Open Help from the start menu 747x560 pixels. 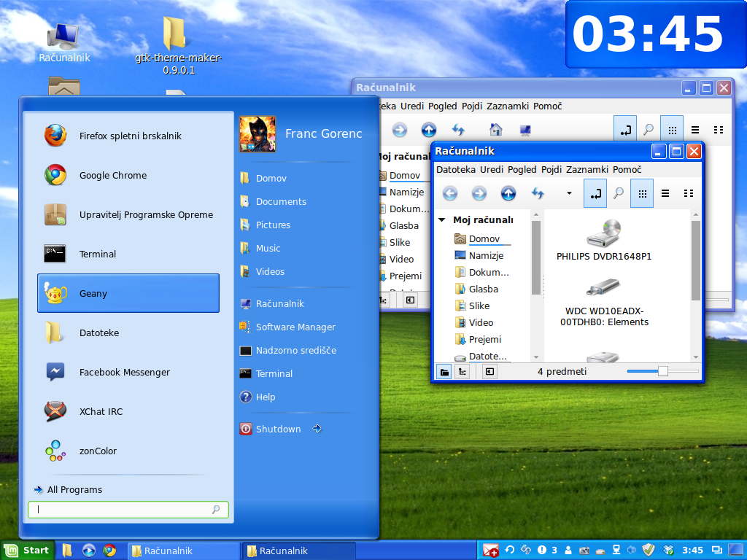(258, 397)
